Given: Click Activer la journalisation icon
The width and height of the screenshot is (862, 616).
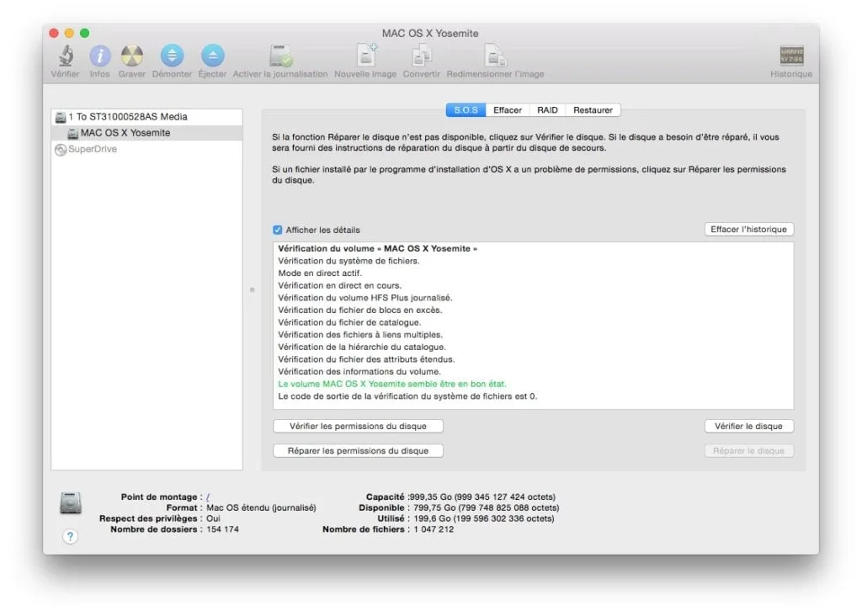Looking at the screenshot, I should pyautogui.click(x=280, y=56).
